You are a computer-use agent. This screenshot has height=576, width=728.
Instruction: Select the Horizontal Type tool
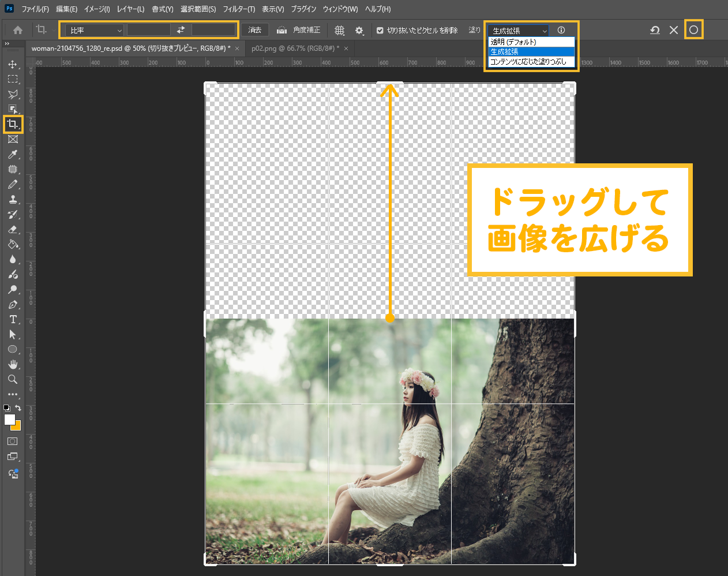coord(13,319)
